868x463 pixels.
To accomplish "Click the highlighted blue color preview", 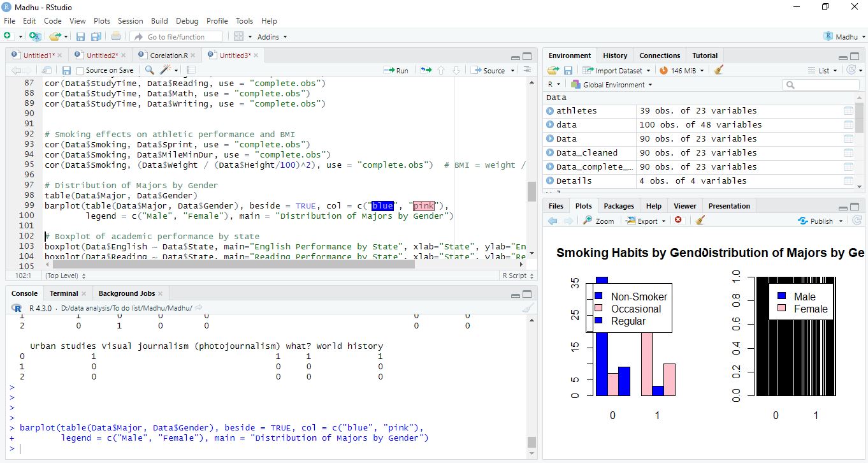I will (382, 205).
